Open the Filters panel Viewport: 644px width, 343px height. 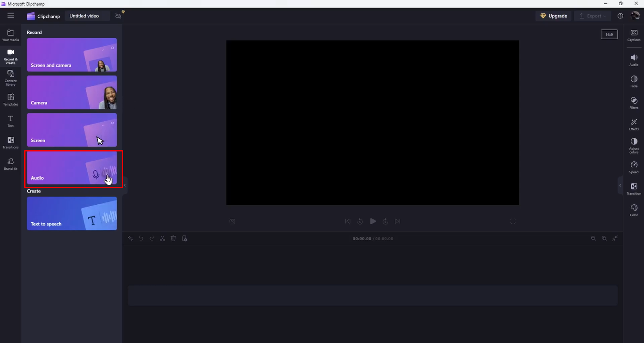[x=634, y=102]
